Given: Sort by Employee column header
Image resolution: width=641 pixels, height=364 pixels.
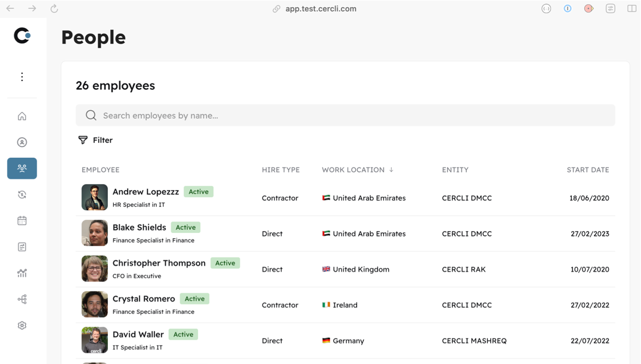Looking at the screenshot, I should pyautogui.click(x=101, y=170).
